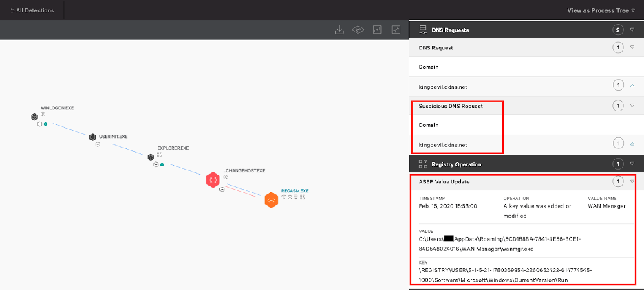This screenshot has width=644, height=290.
Task: Select the EXPLORER.EXE process node
Action: pyautogui.click(x=150, y=157)
